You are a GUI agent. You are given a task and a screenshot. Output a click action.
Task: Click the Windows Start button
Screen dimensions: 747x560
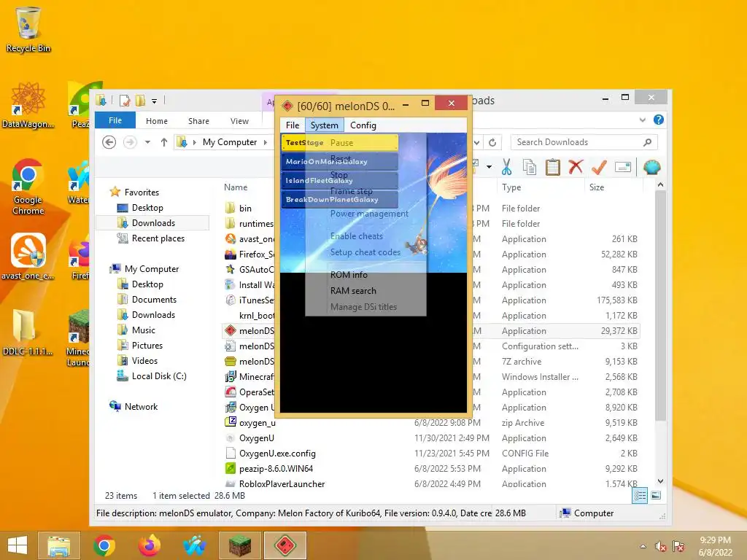[x=18, y=545]
